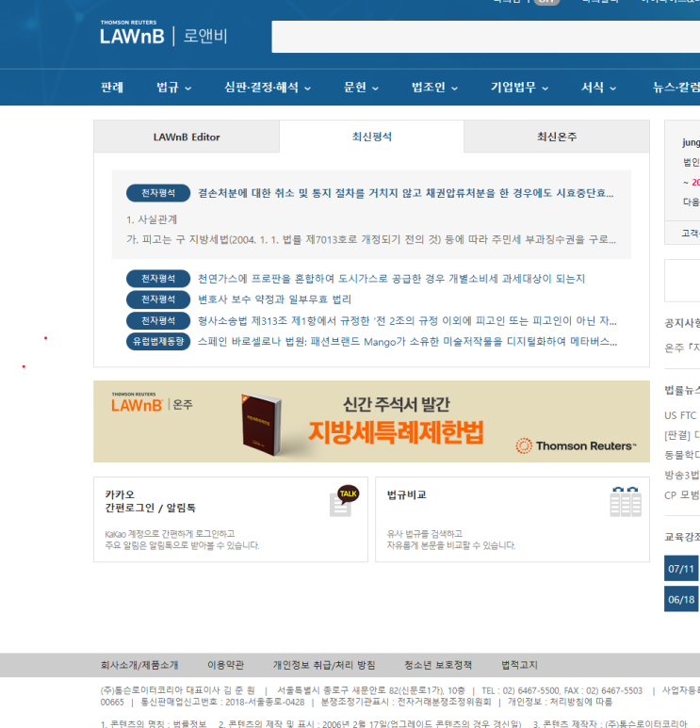Open the 법조인 menu item
The image size is (700, 728).
[x=429, y=88]
